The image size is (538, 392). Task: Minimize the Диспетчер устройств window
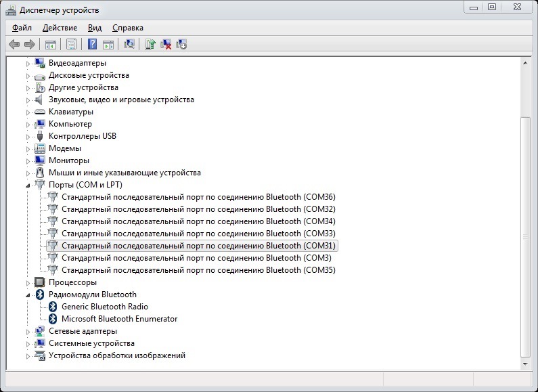coord(474,7)
